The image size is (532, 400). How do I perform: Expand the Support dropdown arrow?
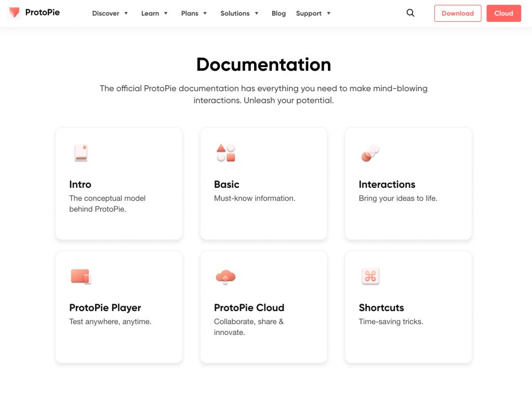[x=328, y=13]
